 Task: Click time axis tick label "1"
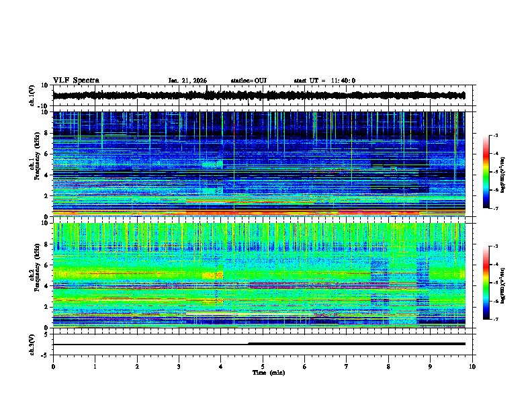pos(95,367)
